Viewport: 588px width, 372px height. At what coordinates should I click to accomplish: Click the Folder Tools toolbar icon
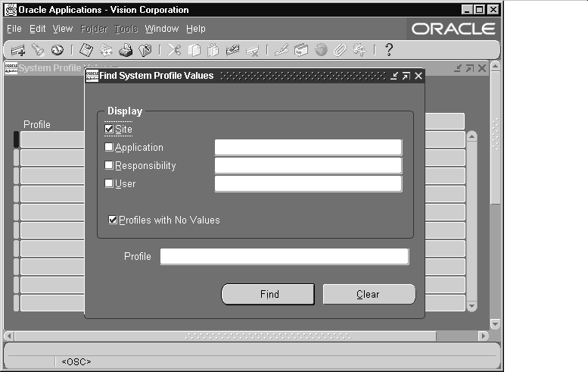pyautogui.click(x=359, y=50)
